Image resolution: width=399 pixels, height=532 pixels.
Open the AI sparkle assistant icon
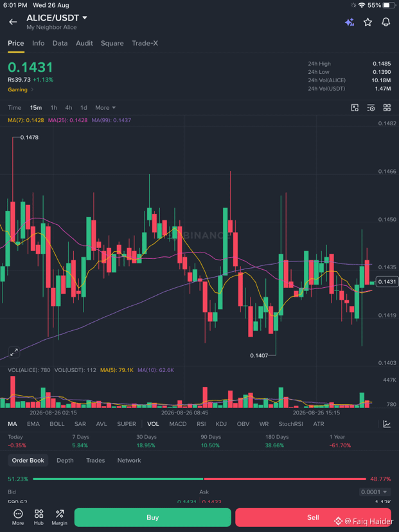[350, 22]
